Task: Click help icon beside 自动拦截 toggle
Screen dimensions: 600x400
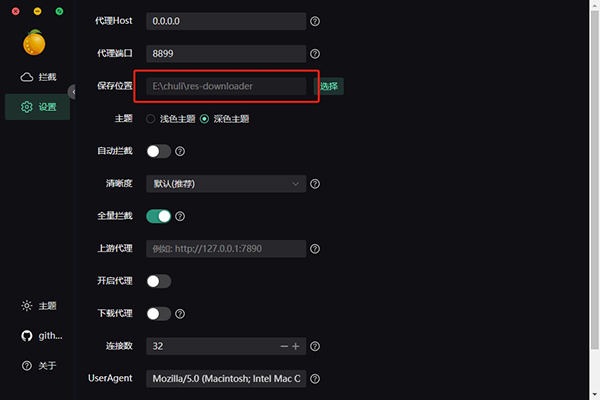Action: 181,152
